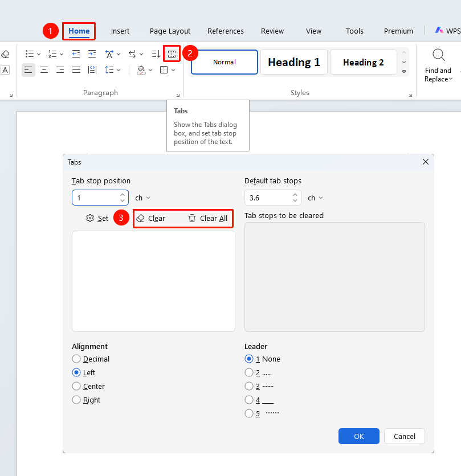Expand the numbering dropdown arrow
The height and width of the screenshot is (476, 461).
pos(62,54)
